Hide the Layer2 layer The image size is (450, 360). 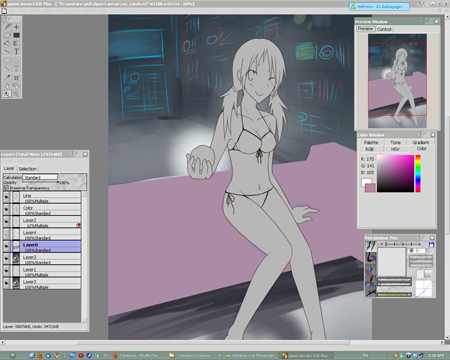tap(6, 222)
